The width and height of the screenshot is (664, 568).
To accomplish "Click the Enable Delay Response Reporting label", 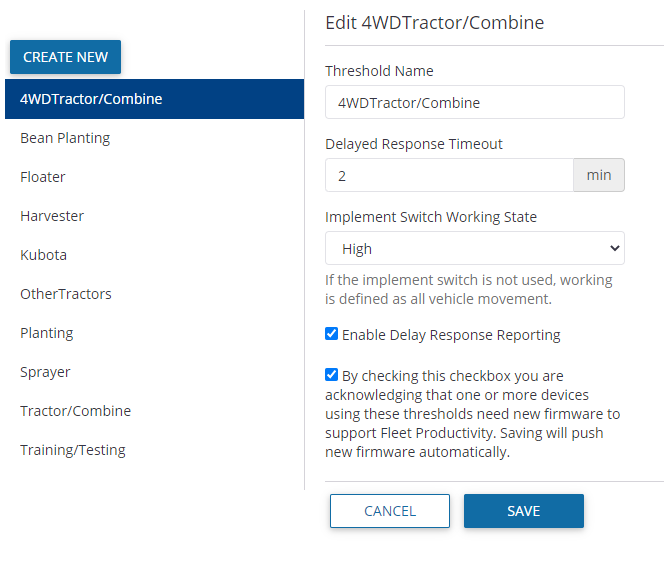I will 451,335.
